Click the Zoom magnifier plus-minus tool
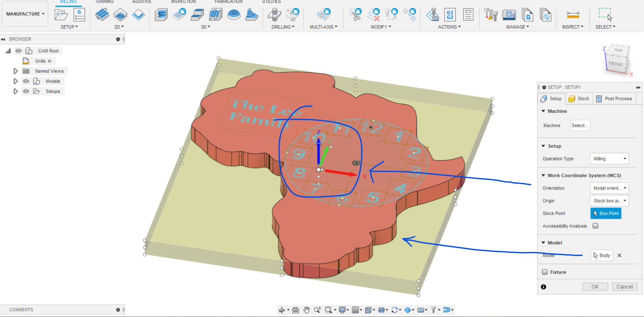This screenshot has width=644, height=317. pos(317,310)
